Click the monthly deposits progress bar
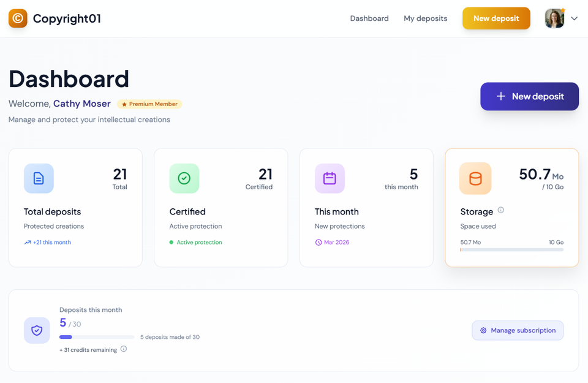This screenshot has width=588, height=383. (96, 337)
